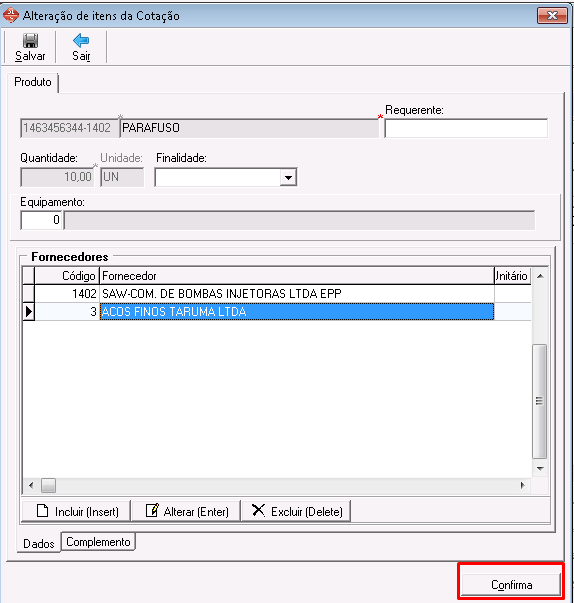Open the Produto tab

tap(33, 82)
